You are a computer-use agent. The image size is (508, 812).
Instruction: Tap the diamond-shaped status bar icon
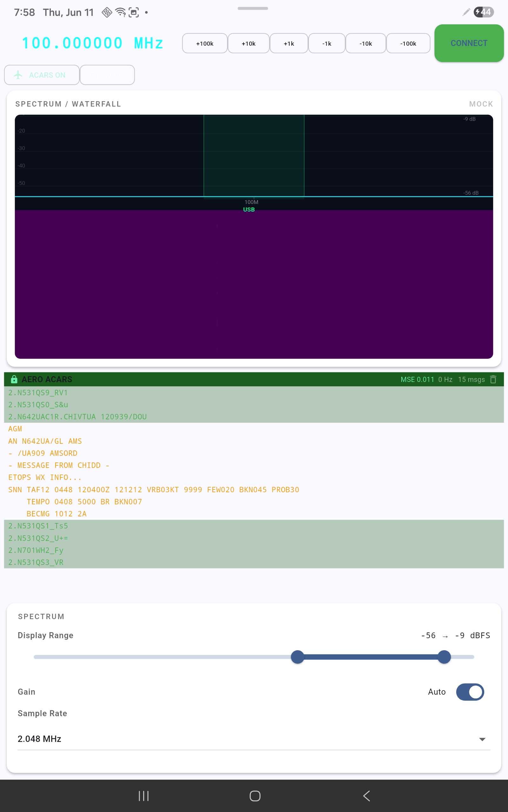coord(107,12)
